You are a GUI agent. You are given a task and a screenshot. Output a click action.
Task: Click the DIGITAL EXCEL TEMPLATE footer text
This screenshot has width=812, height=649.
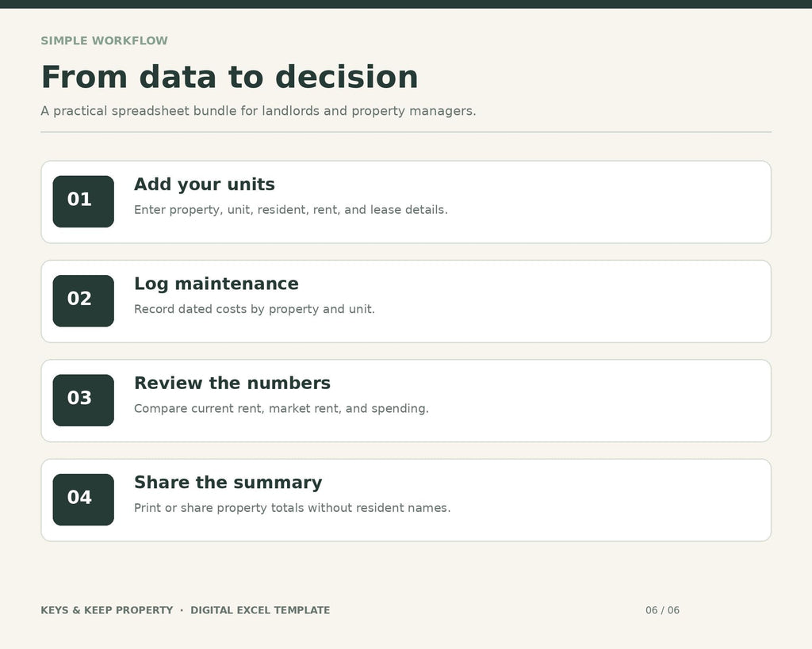click(x=260, y=610)
